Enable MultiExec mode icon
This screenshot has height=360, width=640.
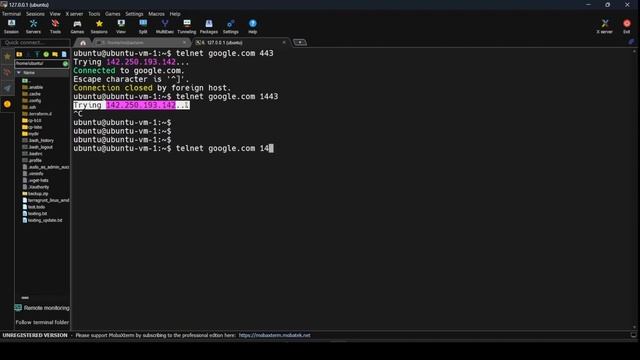165,27
